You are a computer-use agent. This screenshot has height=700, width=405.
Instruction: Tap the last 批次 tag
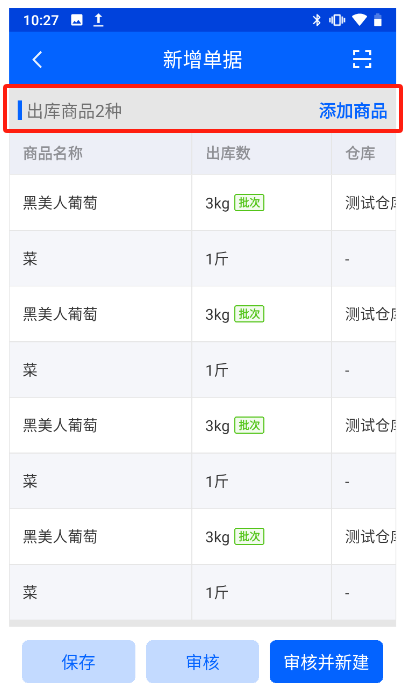click(249, 537)
